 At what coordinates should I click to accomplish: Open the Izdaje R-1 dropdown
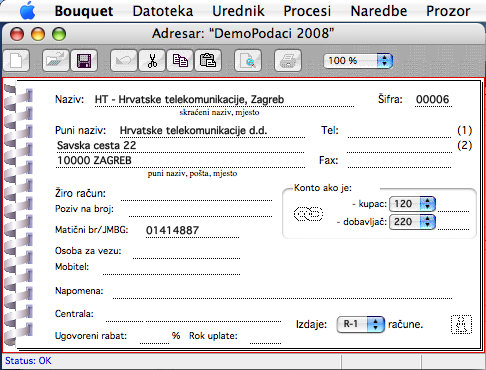click(361, 324)
